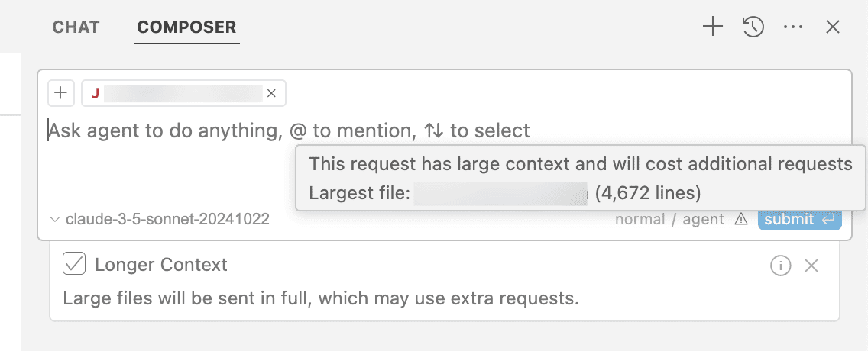Viewport: 868px width, 351px height.
Task: Switch to the CHAT tab
Action: pyautogui.click(x=76, y=27)
